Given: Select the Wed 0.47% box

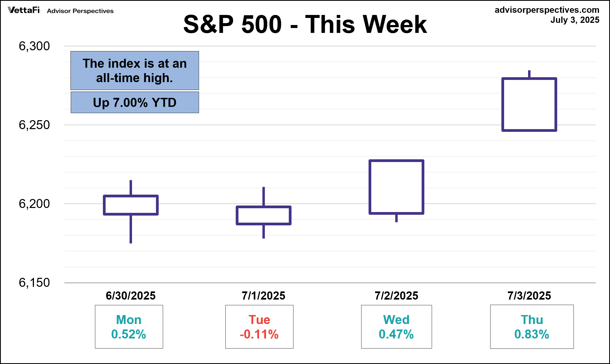Looking at the screenshot, I should point(396,327).
